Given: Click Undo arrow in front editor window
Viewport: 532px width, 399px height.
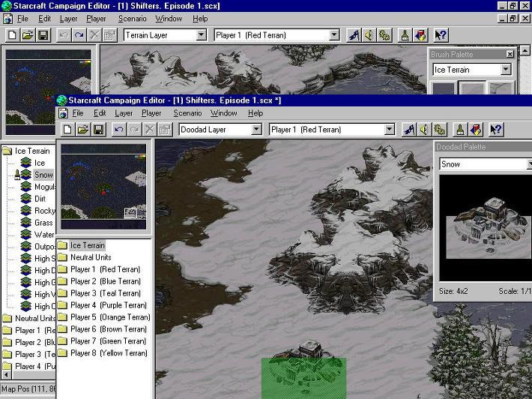Looking at the screenshot, I should click(x=118, y=130).
